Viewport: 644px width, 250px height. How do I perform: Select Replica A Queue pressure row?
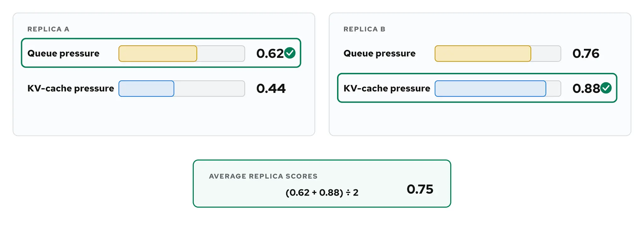click(x=161, y=53)
